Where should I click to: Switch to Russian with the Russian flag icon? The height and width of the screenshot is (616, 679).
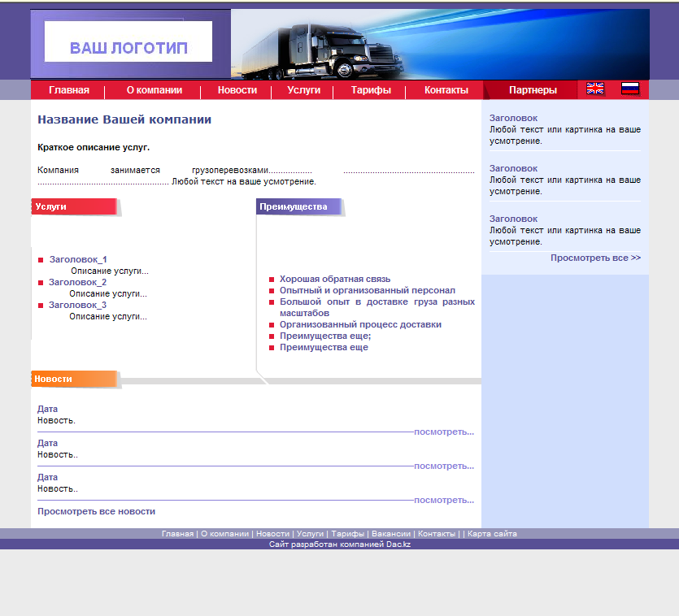tap(630, 89)
